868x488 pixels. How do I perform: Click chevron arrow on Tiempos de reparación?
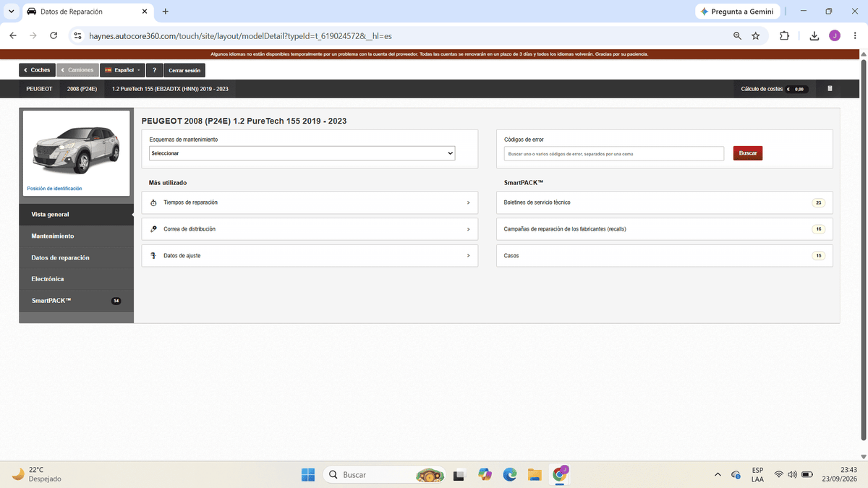tap(468, 202)
